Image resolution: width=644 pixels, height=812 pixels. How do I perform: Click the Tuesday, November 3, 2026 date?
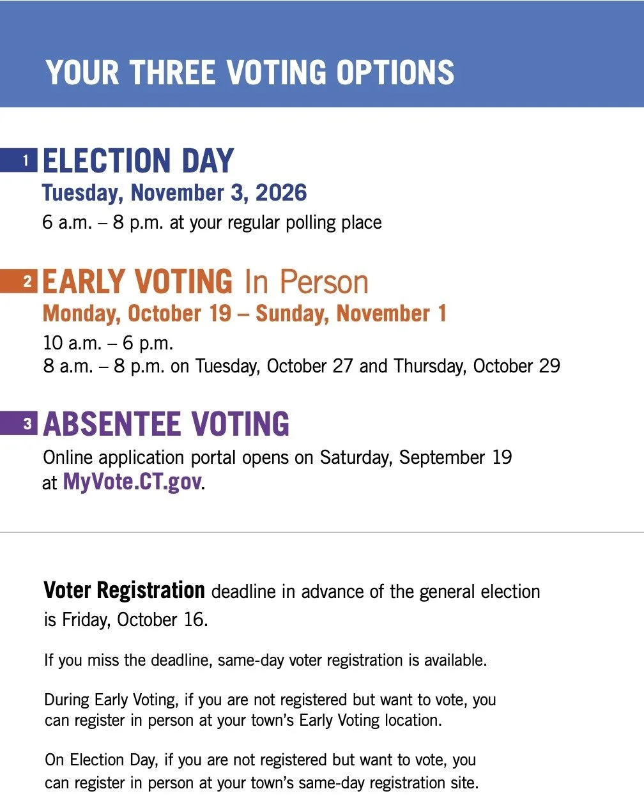click(x=174, y=193)
